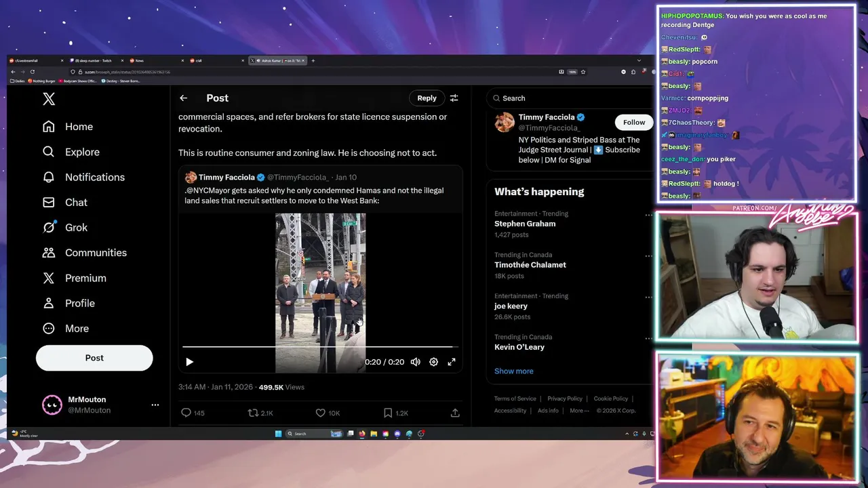
Task: Open Firefox from the taskbar
Action: (362, 434)
